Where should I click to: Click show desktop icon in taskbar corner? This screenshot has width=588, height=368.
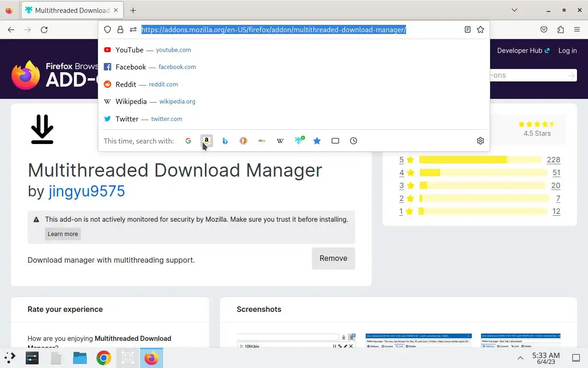(x=576, y=358)
